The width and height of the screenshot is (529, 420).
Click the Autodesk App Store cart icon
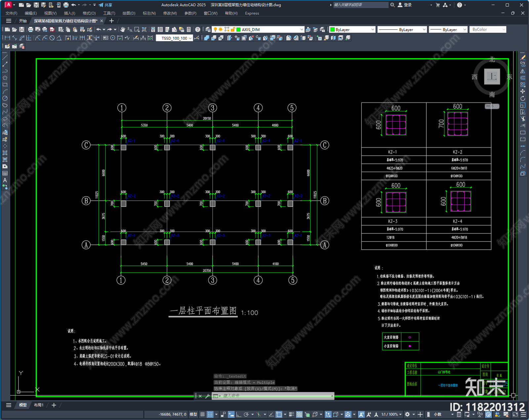[438, 5]
